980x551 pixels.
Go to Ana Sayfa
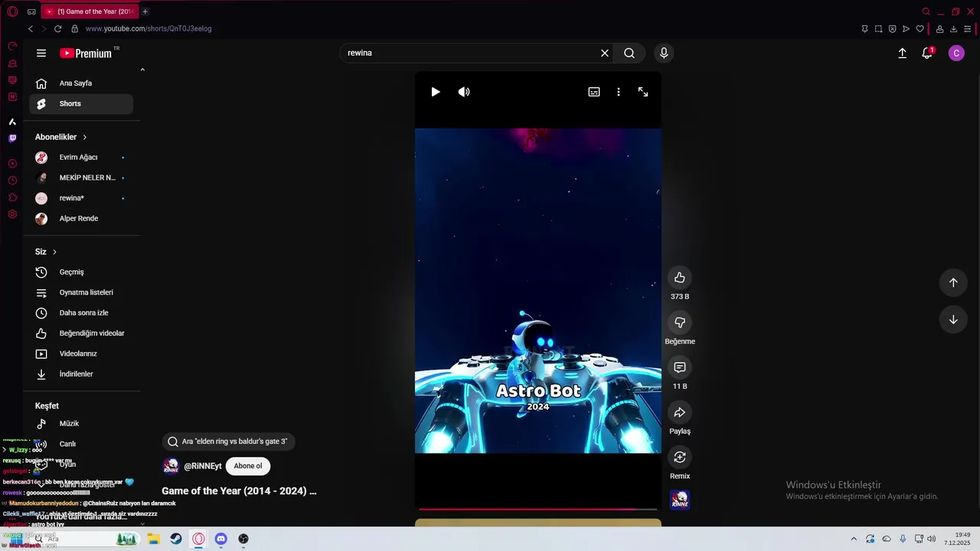coord(81,83)
